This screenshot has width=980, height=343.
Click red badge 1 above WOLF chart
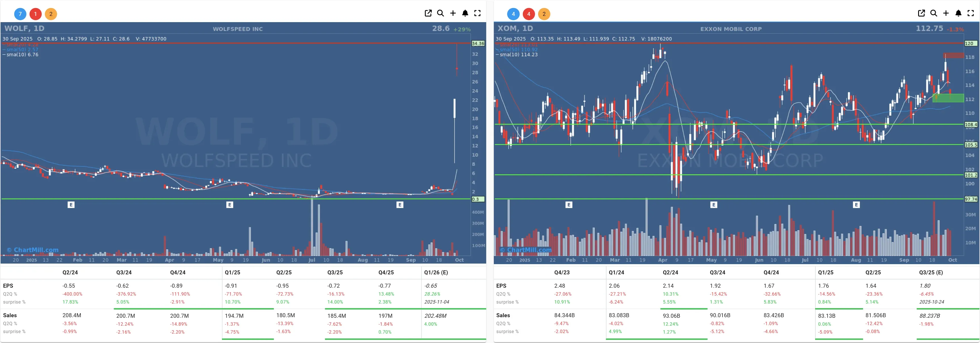[x=35, y=14]
